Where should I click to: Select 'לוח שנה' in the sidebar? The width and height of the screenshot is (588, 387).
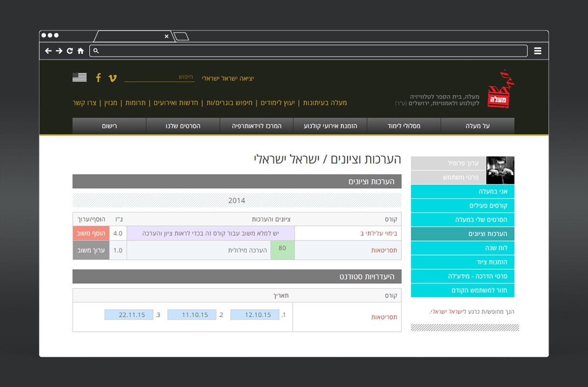click(x=462, y=248)
